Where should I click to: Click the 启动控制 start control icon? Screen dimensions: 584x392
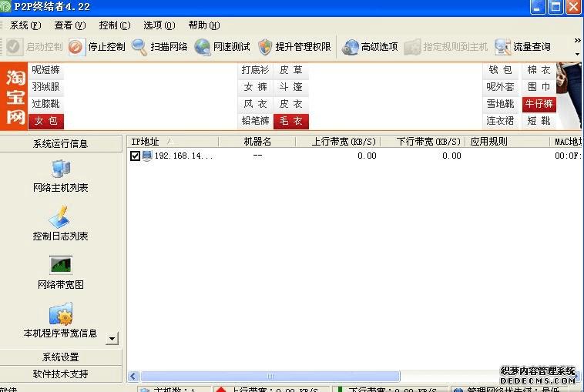pos(14,47)
